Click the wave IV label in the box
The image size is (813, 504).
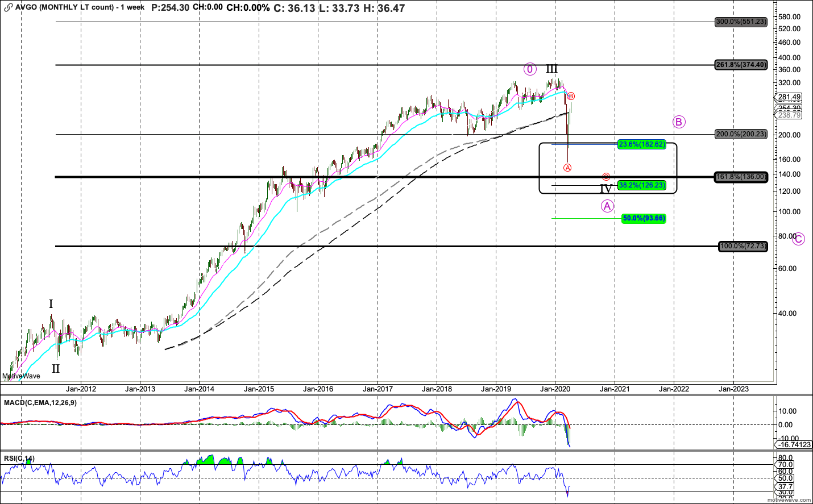606,189
